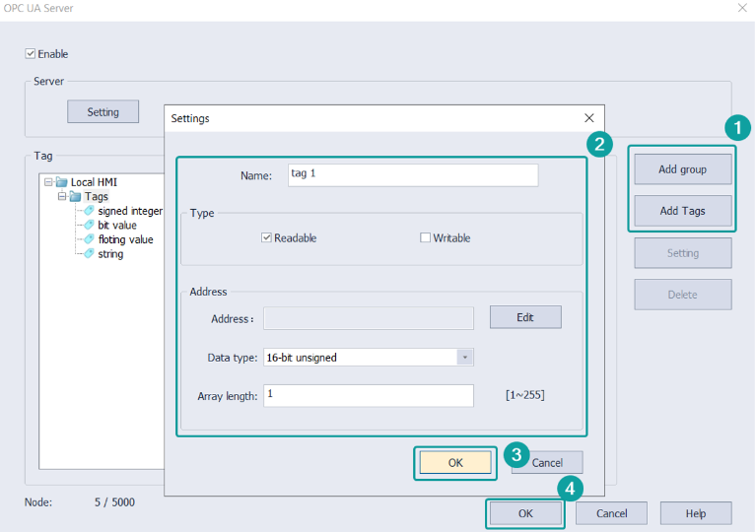Select the tag icon beside bit value
The width and height of the screenshot is (756, 532).
pos(89,226)
